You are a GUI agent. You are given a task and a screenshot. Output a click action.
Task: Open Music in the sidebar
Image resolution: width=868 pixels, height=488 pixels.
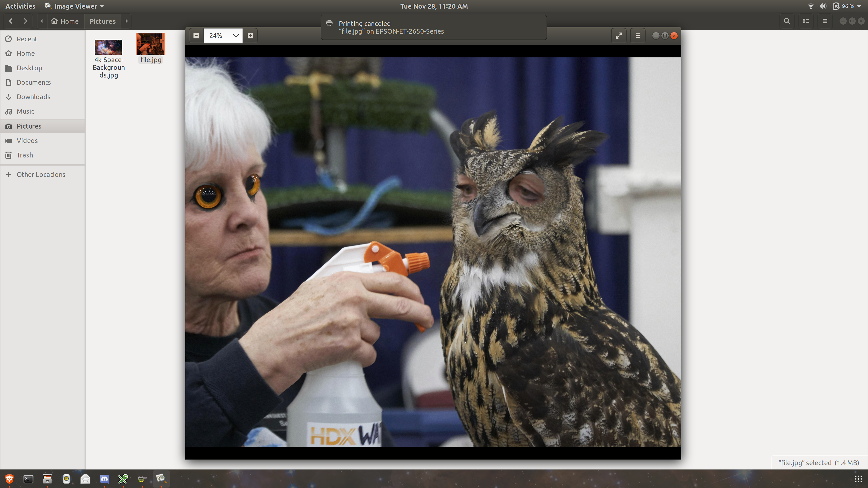42,111
